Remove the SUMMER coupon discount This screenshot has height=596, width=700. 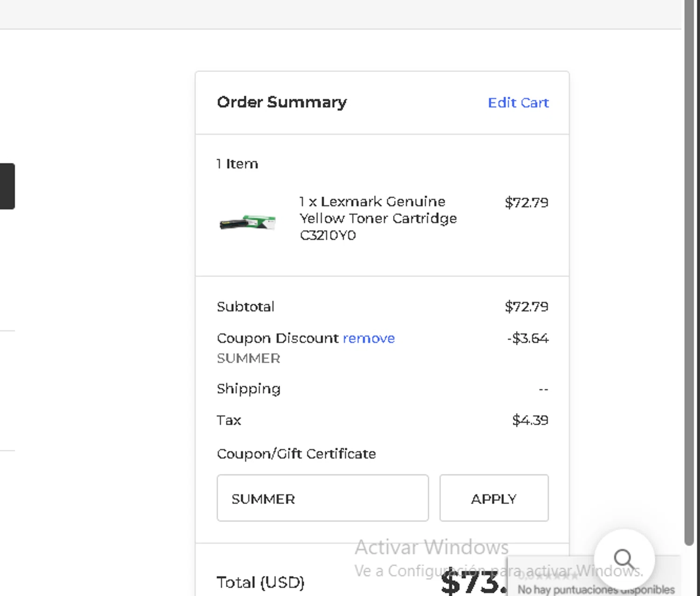coord(369,338)
